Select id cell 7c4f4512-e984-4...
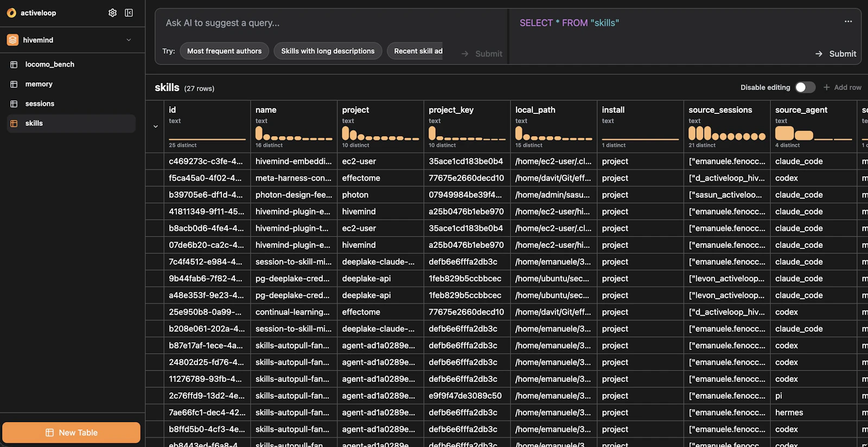Viewport: 868px width, 447px height. point(207,262)
